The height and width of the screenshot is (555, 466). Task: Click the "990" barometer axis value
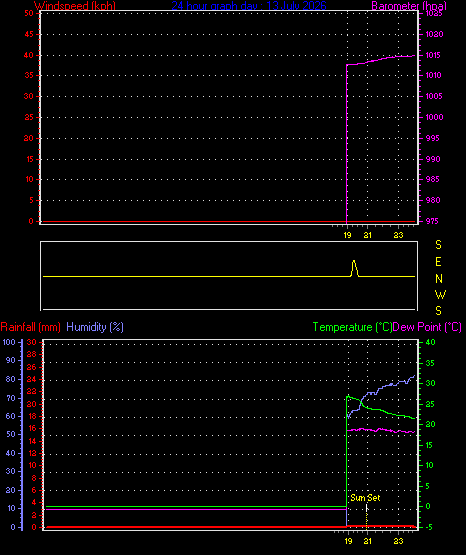click(x=433, y=159)
